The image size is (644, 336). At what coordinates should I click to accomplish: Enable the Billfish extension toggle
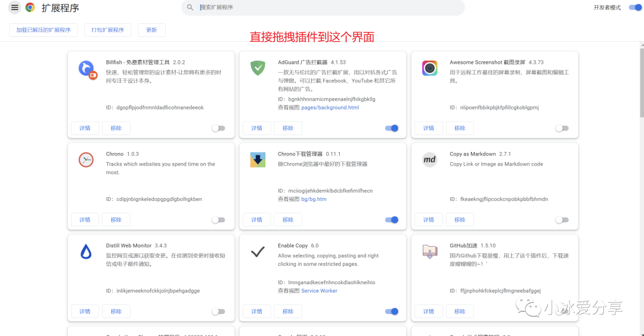[x=218, y=129]
